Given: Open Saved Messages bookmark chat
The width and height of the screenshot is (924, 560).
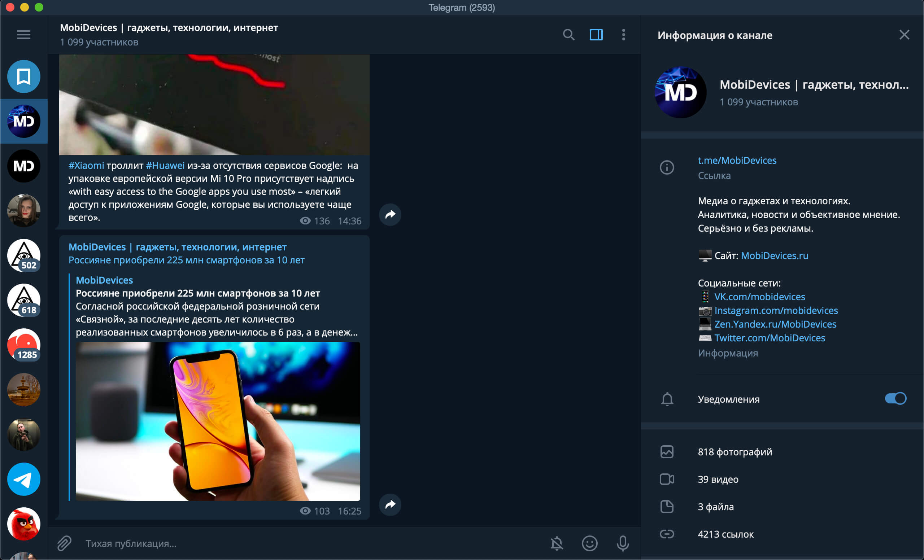Looking at the screenshot, I should tap(23, 76).
